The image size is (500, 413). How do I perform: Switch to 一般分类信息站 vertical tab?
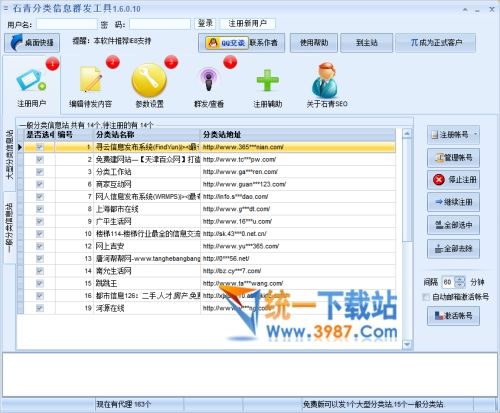pyautogui.click(x=10, y=228)
